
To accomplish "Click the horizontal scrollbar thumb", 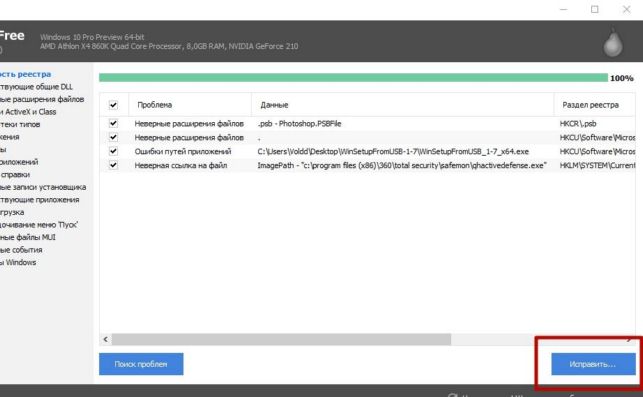I will coord(281,339).
